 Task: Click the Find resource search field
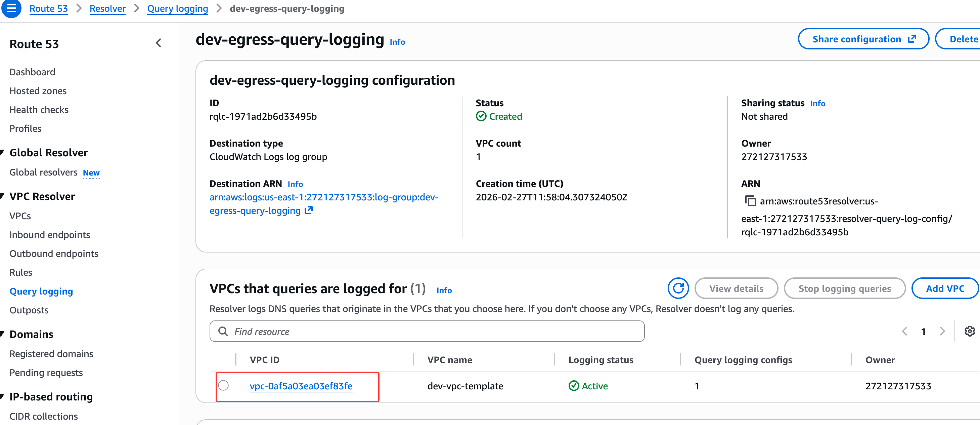click(x=427, y=331)
